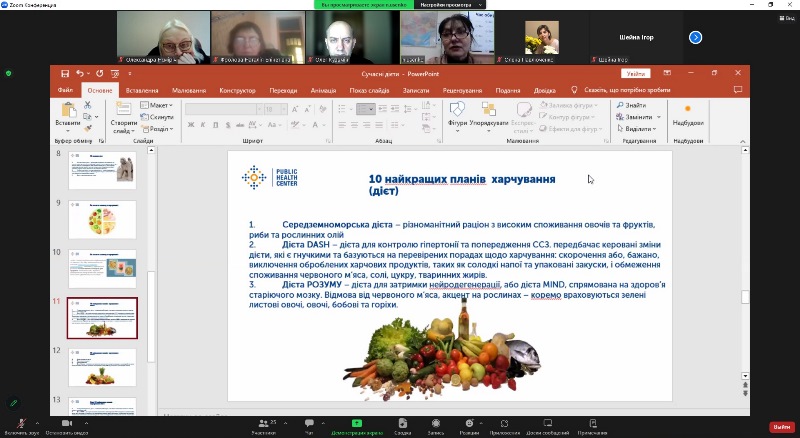Click Zoom Запись (Record) icon
800x438 pixels.
436,423
